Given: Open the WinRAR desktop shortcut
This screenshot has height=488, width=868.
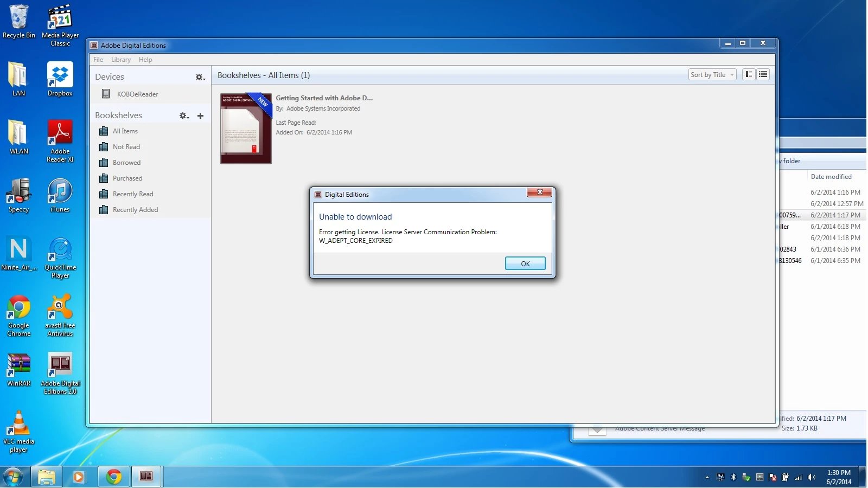Looking at the screenshot, I should point(18,370).
